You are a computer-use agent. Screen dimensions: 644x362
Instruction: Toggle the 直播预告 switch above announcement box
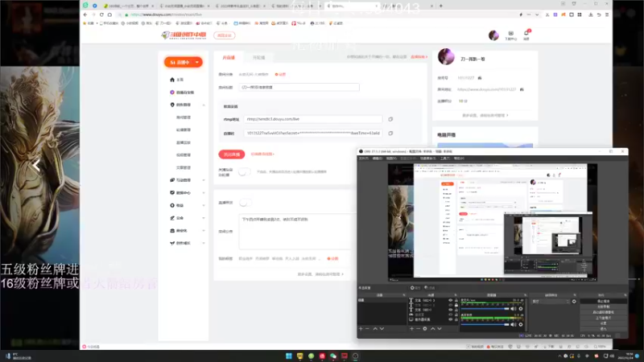pyautogui.click(x=246, y=203)
